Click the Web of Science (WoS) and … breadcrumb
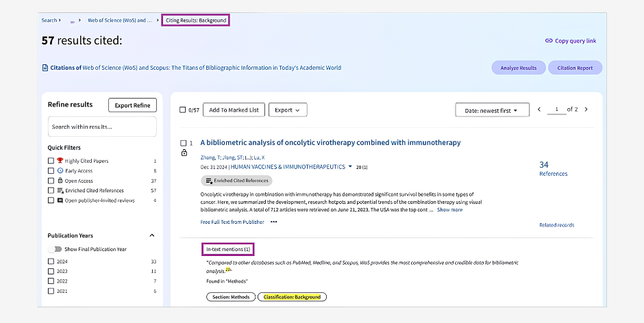644x323 pixels. point(120,20)
